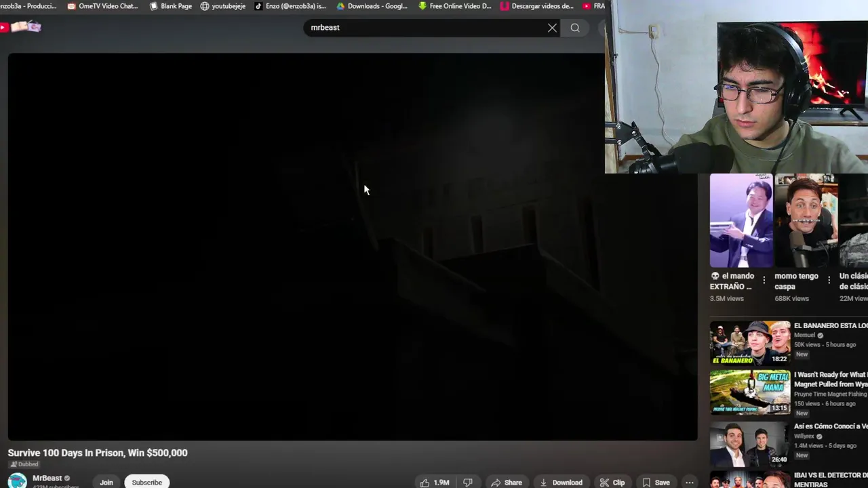Open the EL BANANERO video thumbnail
The height and width of the screenshot is (488, 868).
[x=750, y=343]
